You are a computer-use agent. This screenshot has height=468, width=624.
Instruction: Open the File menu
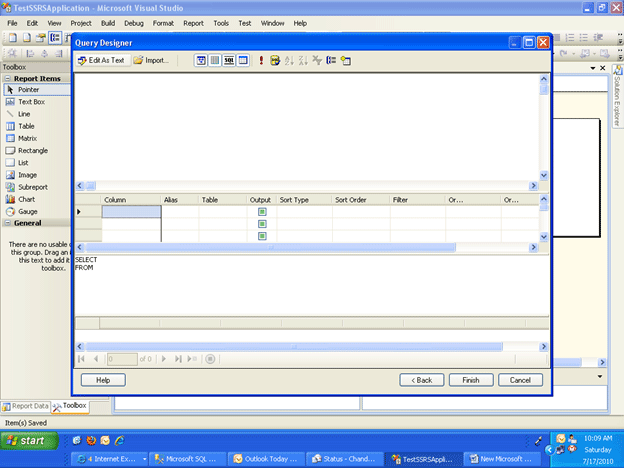[x=12, y=23]
